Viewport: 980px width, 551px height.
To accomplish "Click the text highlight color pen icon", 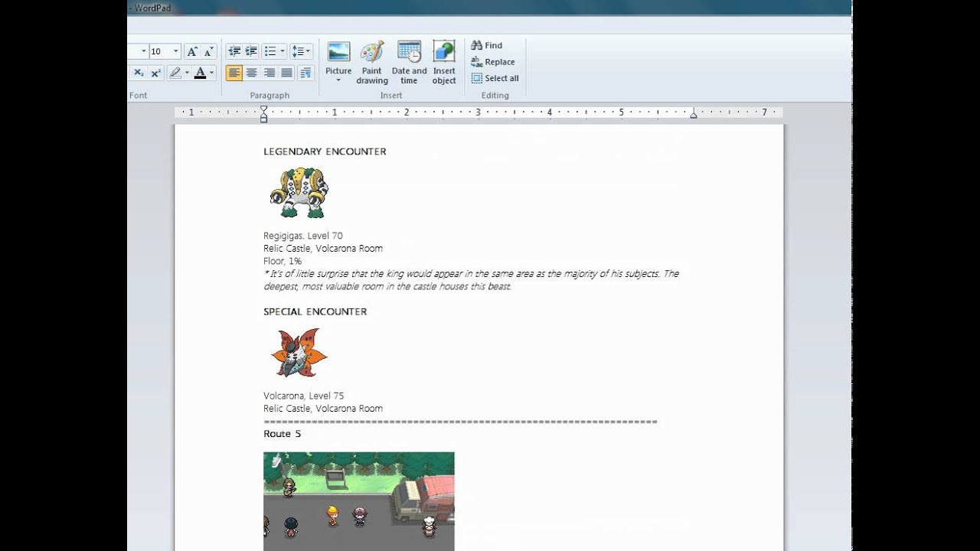I will tap(175, 73).
